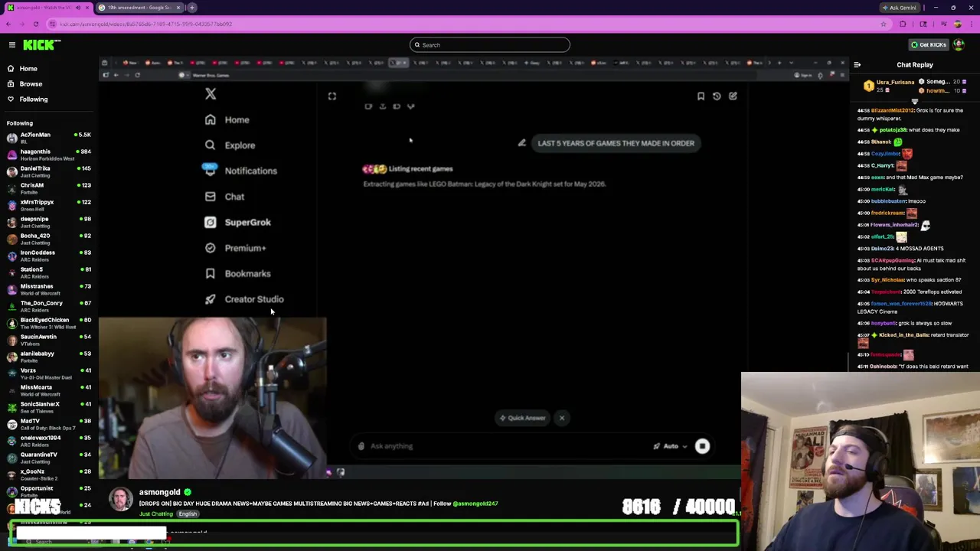
Task: Open ChrisAM channel in Following list
Action: (49, 188)
